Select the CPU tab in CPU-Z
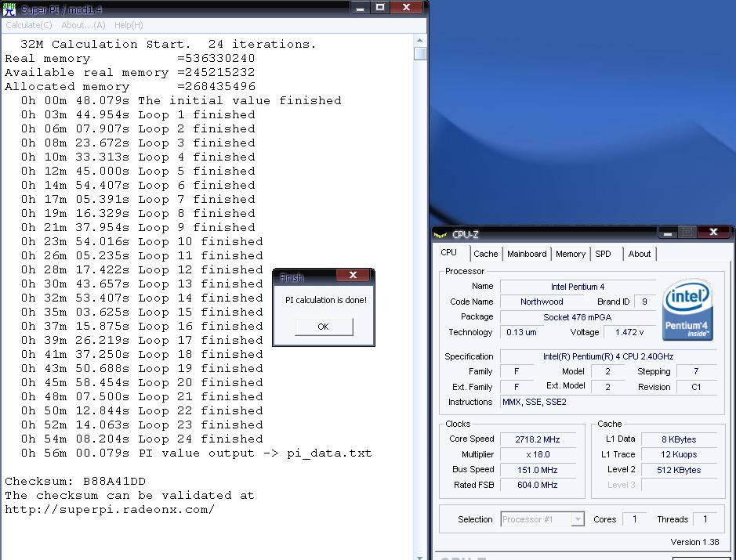This screenshot has height=560, width=736. tap(449, 252)
